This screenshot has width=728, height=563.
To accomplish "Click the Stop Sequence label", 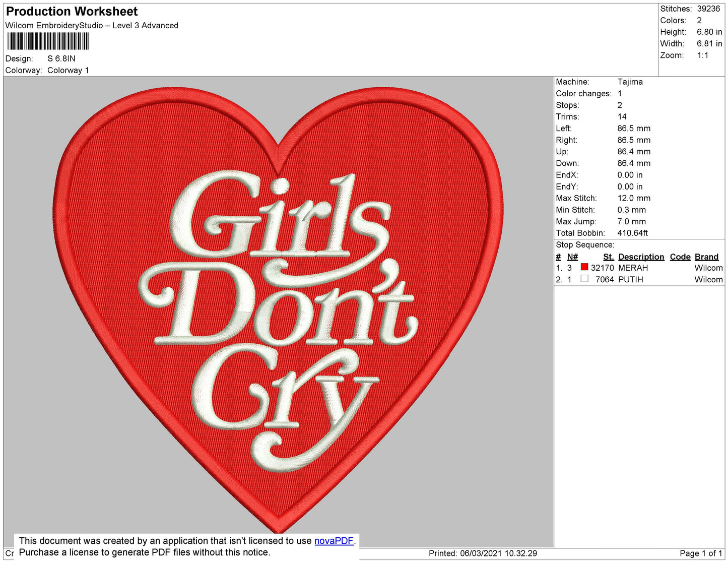I will 585,244.
